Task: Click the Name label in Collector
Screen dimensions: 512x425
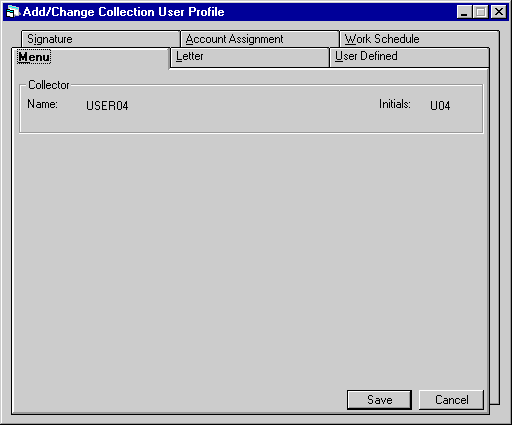Action: point(42,104)
